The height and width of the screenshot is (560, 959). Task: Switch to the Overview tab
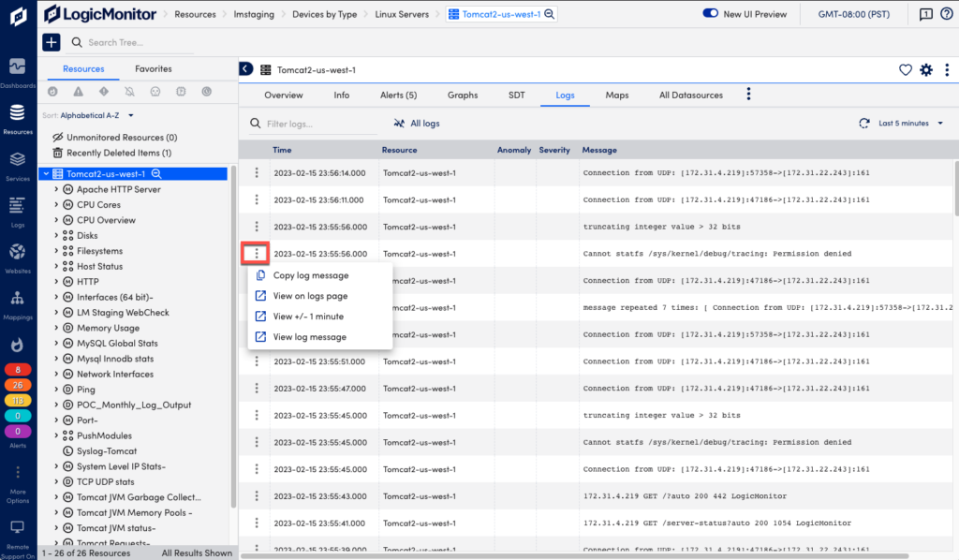pos(283,95)
